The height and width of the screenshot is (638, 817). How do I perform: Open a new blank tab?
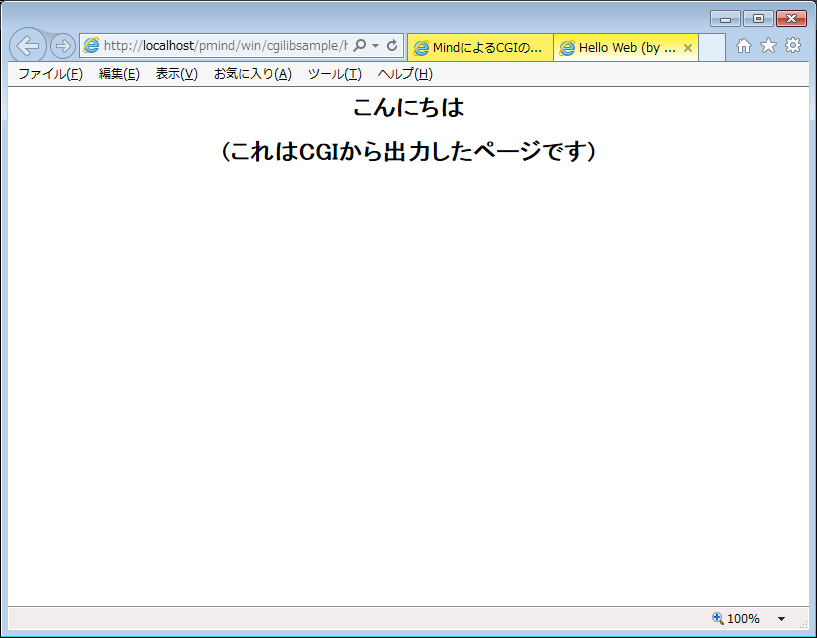(x=712, y=48)
